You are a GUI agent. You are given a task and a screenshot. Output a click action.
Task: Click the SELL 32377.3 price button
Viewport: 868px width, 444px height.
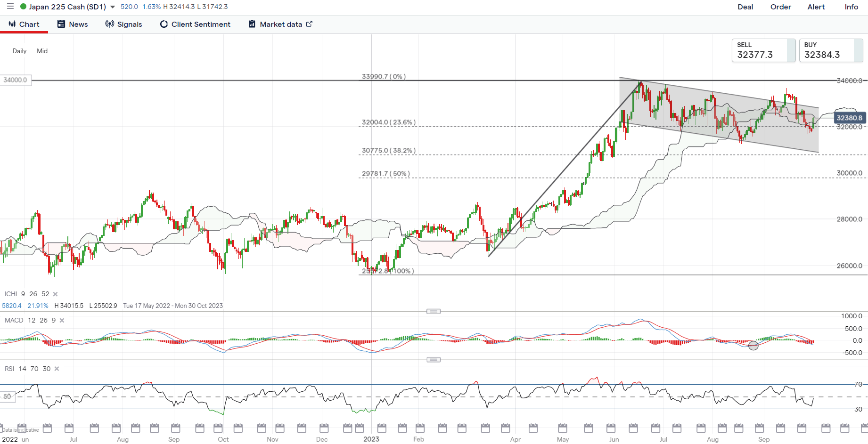coord(763,50)
